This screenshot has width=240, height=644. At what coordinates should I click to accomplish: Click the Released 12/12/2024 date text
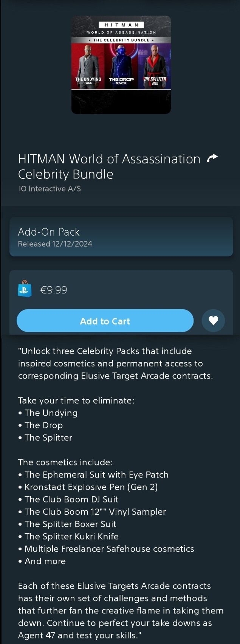(x=55, y=244)
